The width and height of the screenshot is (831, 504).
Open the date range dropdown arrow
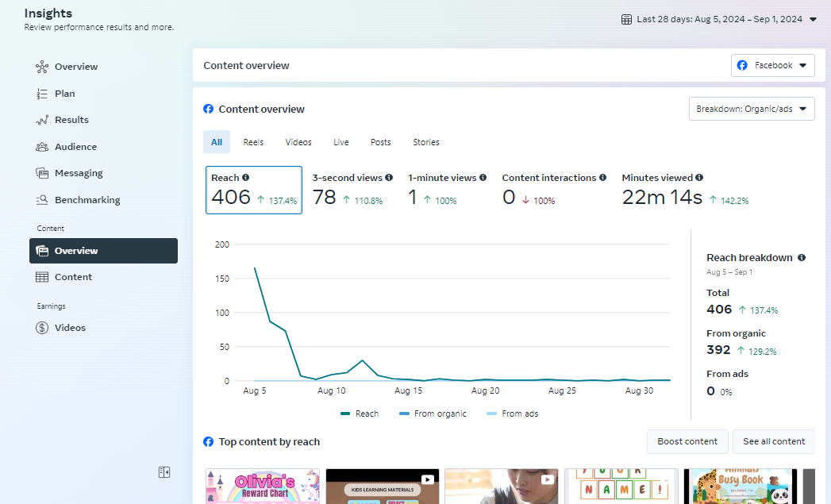pyautogui.click(x=813, y=20)
